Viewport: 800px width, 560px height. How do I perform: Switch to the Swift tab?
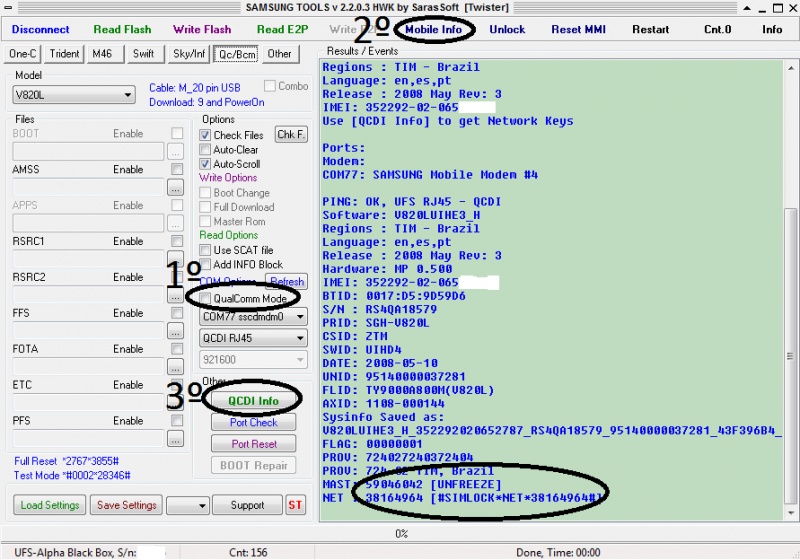click(144, 54)
